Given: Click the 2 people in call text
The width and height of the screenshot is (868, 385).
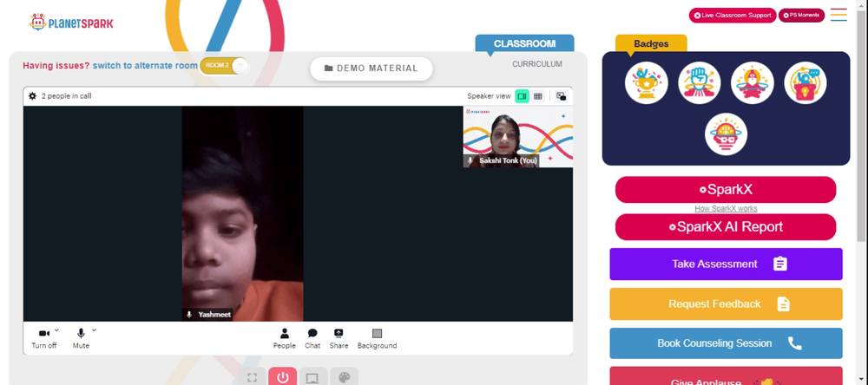Looking at the screenshot, I should coord(67,96).
